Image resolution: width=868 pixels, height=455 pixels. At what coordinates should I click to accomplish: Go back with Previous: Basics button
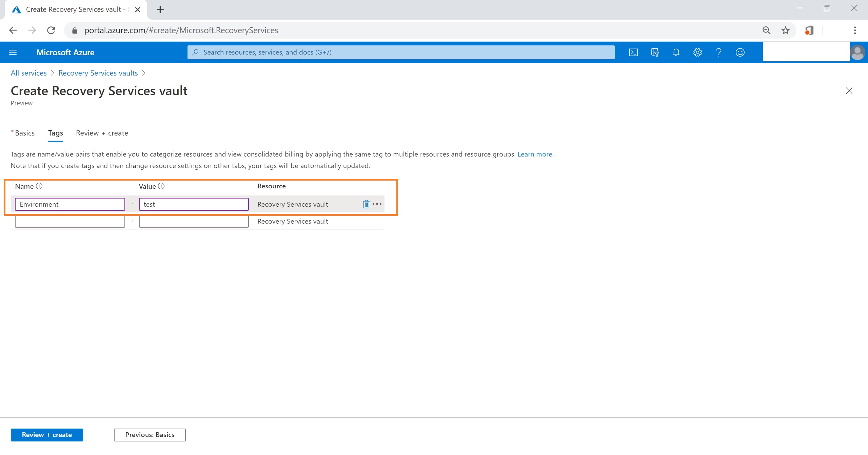click(150, 435)
